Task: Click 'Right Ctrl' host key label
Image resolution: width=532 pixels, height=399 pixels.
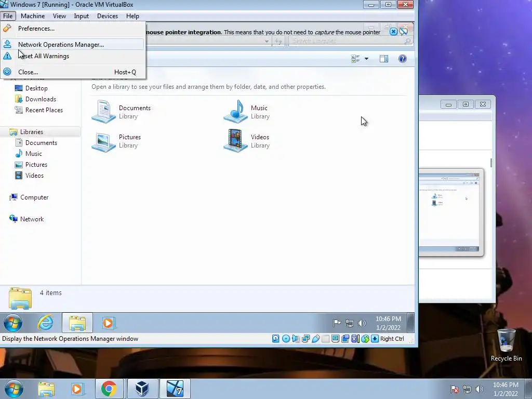Action: point(392,339)
